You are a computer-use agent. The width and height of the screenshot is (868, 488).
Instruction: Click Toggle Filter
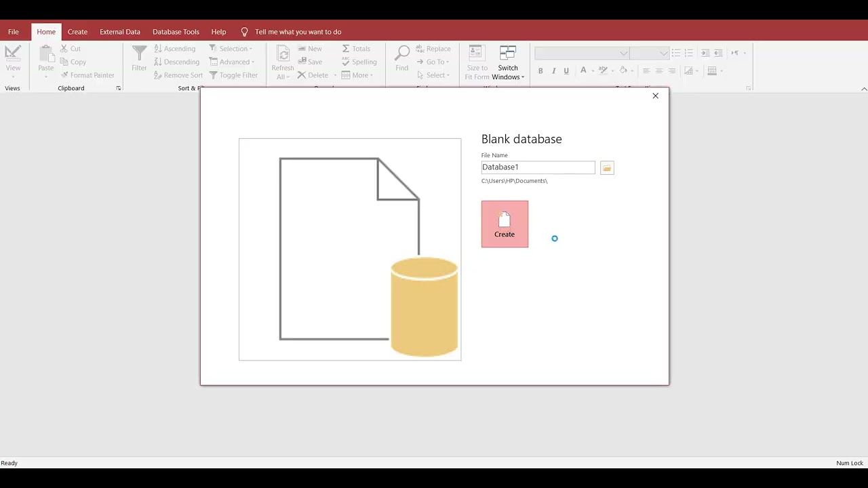click(x=233, y=75)
